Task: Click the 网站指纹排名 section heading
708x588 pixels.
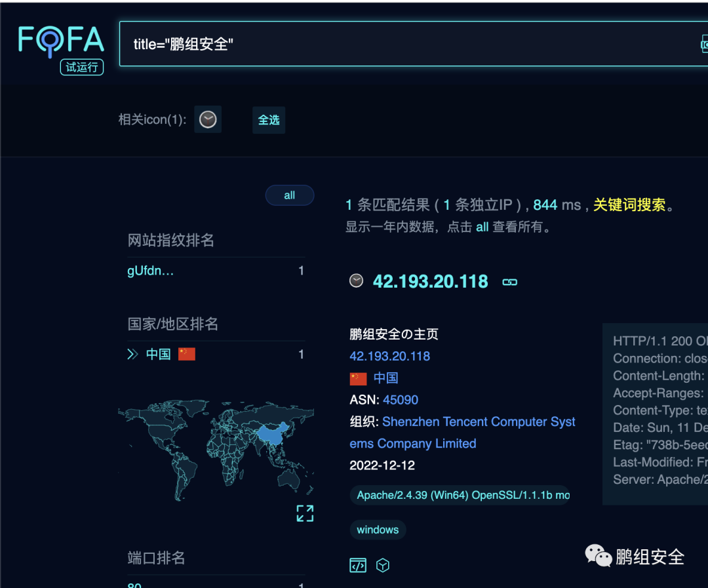Action: 170,241
